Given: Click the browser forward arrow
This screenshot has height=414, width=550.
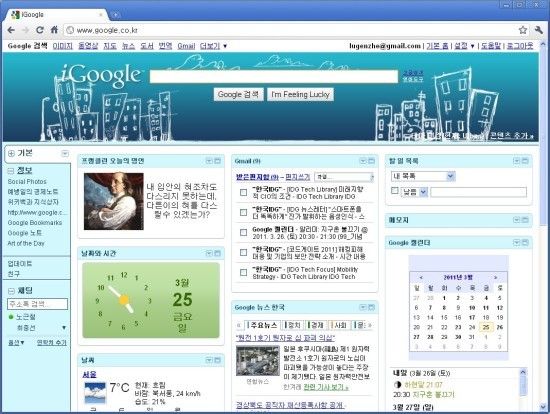Looking at the screenshot, I should coord(25,30).
